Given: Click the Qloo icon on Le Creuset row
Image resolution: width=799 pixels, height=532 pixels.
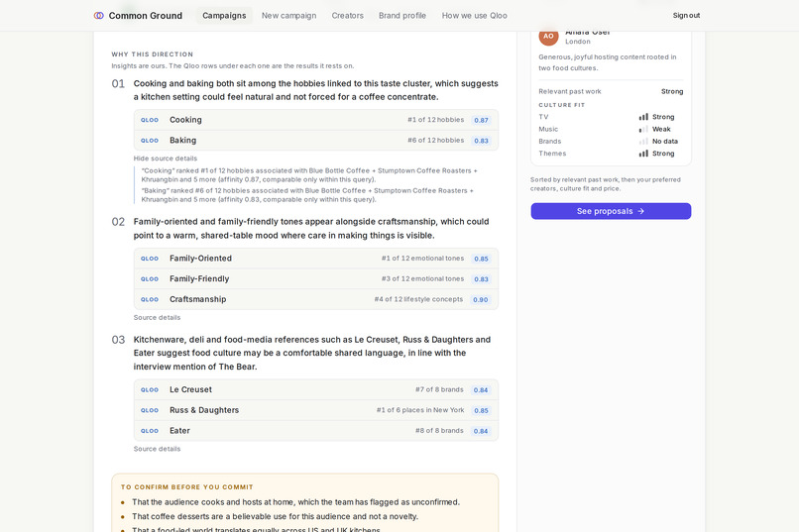Looking at the screenshot, I should pyautogui.click(x=150, y=390).
